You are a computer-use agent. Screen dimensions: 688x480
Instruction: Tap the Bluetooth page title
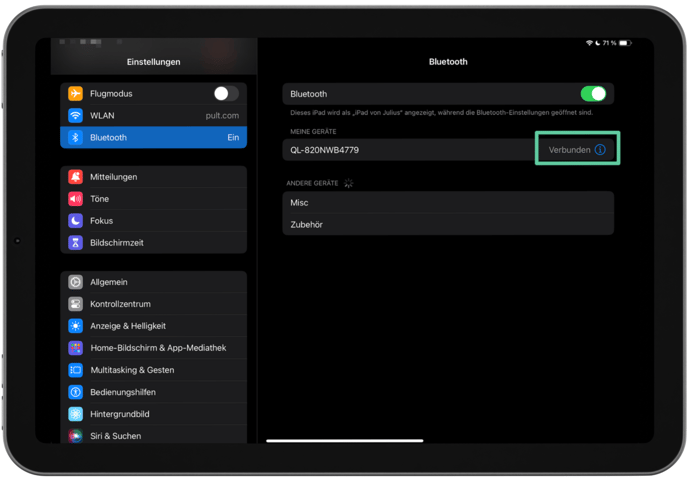448,62
